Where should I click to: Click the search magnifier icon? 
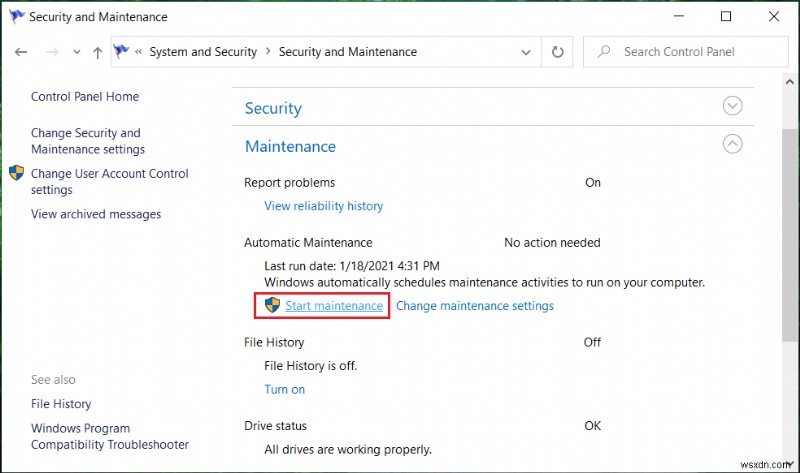(603, 52)
